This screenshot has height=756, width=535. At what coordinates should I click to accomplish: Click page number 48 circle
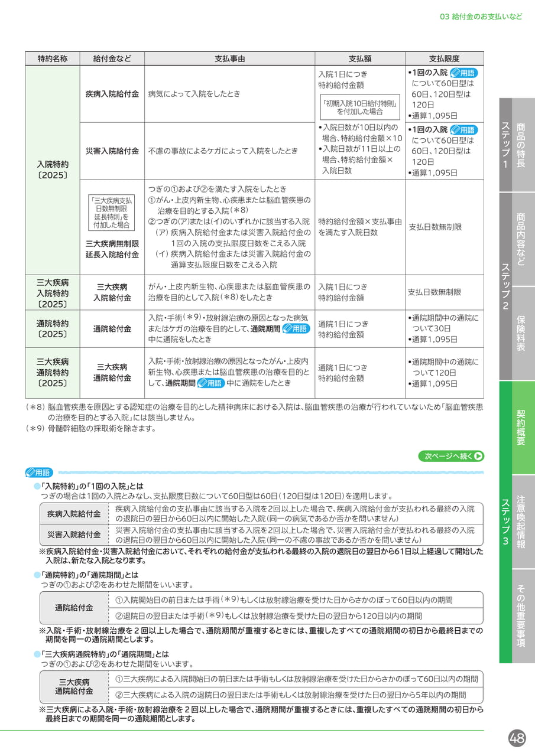(517, 738)
